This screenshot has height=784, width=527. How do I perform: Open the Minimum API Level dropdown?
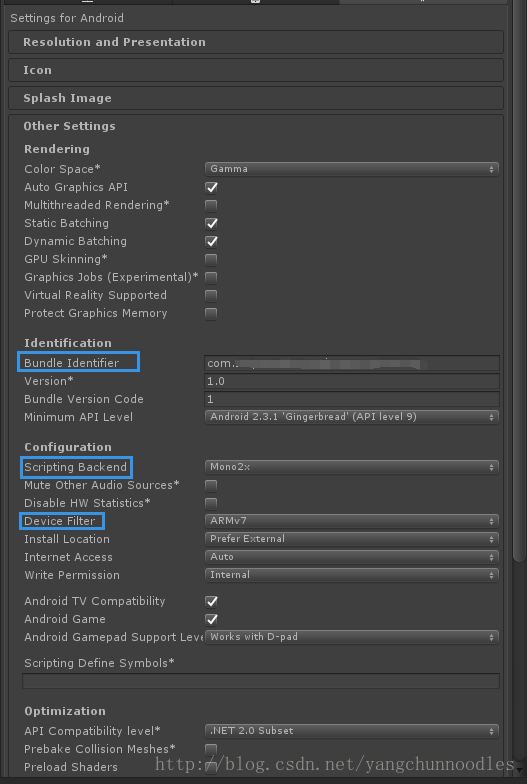352,417
